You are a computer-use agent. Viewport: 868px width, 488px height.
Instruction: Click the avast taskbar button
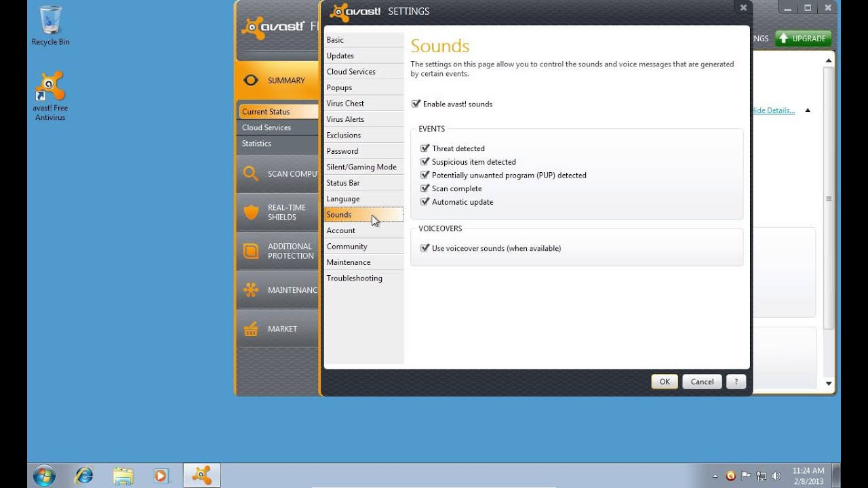pyautogui.click(x=201, y=475)
